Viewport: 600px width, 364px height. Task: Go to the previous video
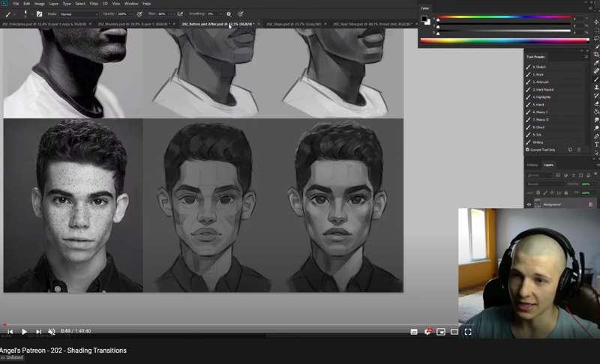(x=10, y=332)
